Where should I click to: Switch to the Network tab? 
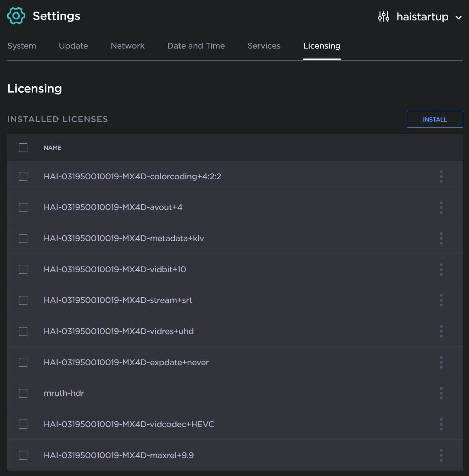pos(128,46)
